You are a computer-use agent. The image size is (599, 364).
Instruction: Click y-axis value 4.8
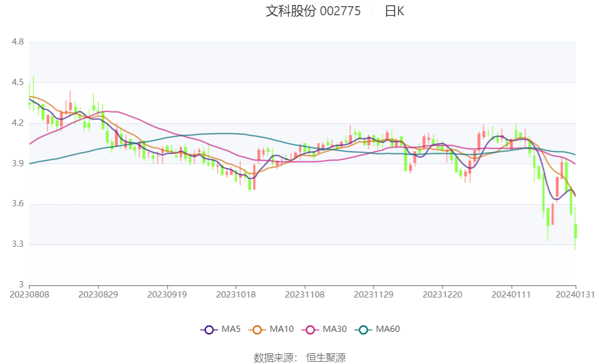click(x=17, y=42)
